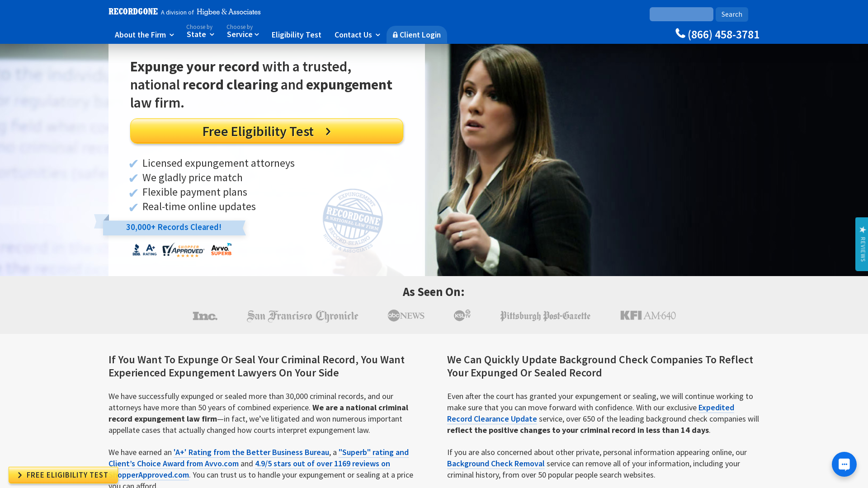Screen dimensions: 868x488
Task: Click the lock icon on Client Login
Action: (395, 35)
